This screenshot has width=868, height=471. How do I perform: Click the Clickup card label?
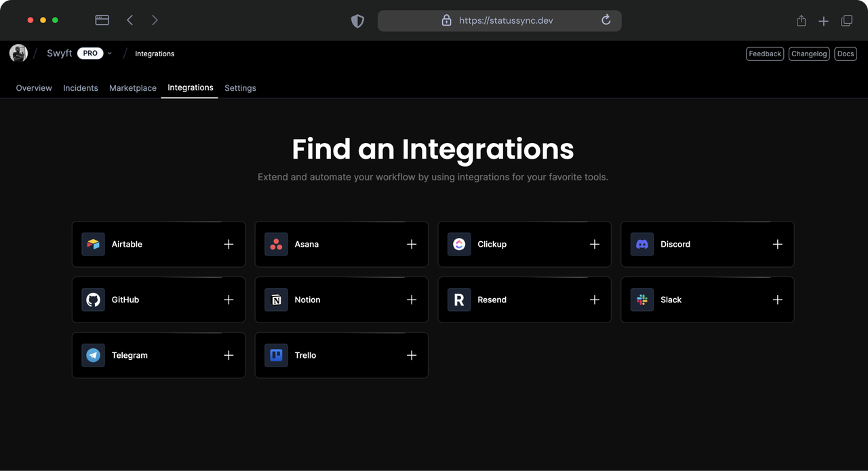point(492,244)
